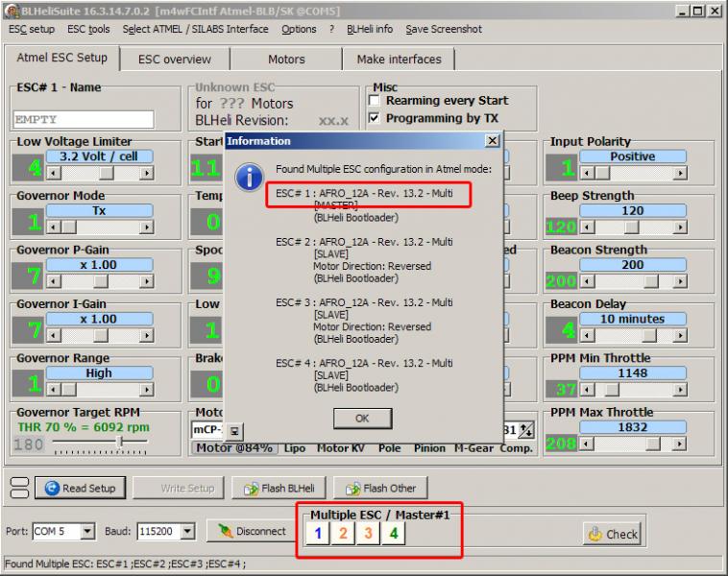Toggle the Programming by TX checkbox
This screenshot has height=576, width=728.
pyautogui.click(x=376, y=119)
